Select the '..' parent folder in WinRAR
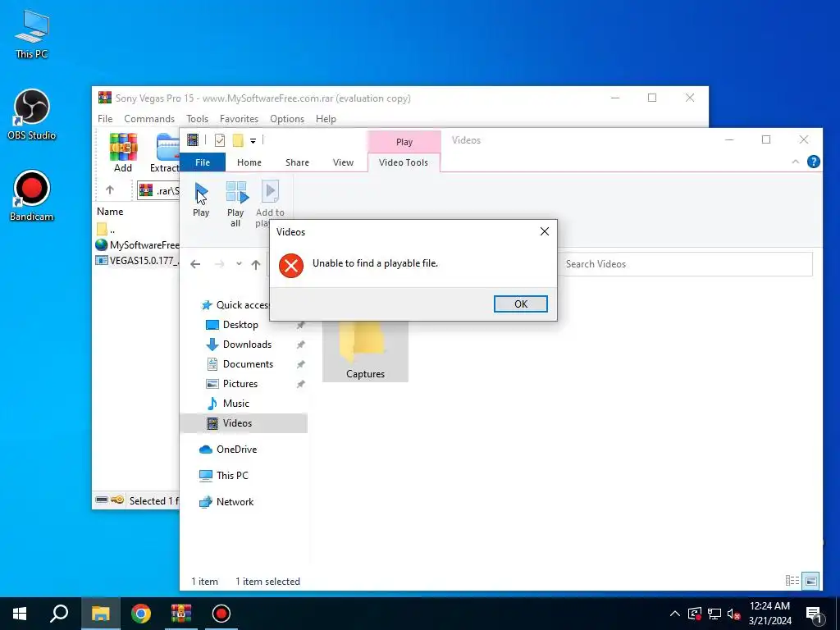Viewport: 840px width, 630px height. click(x=106, y=230)
